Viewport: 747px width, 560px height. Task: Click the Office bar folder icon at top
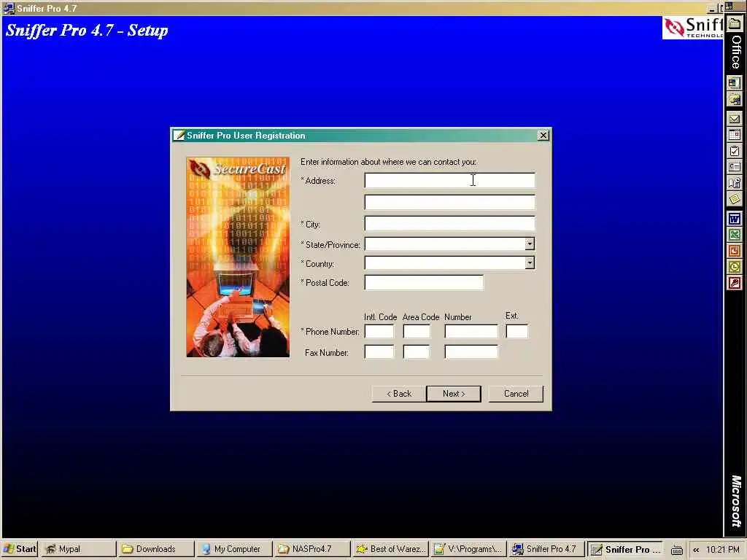tap(735, 24)
